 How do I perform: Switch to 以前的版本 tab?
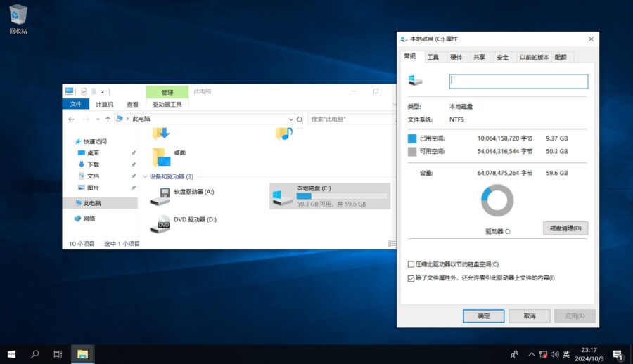point(534,58)
